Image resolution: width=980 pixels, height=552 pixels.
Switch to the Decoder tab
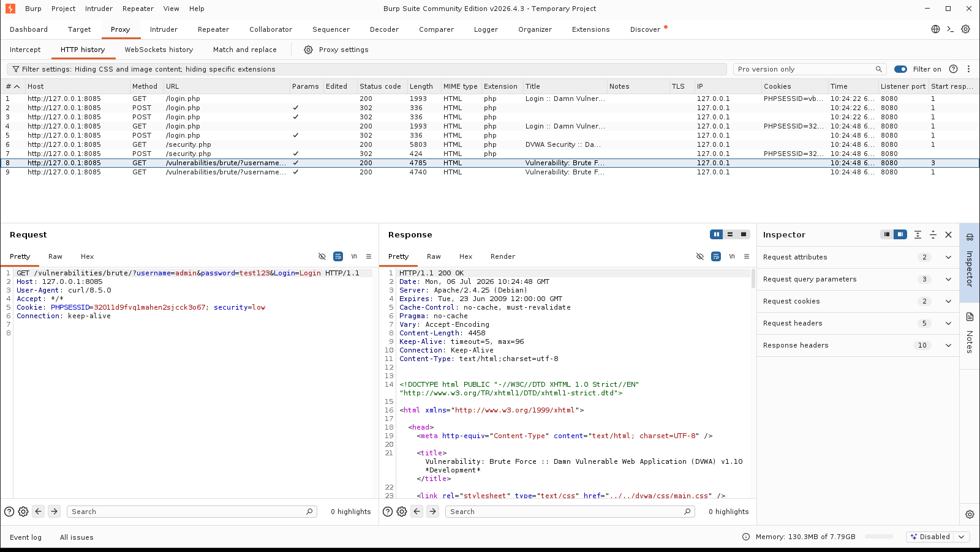coord(384,29)
